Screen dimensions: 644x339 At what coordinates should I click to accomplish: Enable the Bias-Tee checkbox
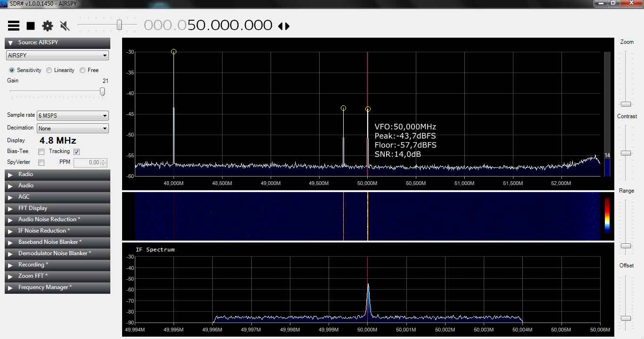(x=41, y=152)
